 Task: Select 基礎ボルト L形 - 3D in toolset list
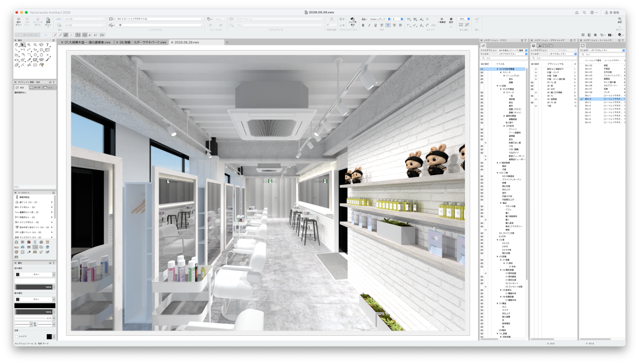(x=33, y=212)
